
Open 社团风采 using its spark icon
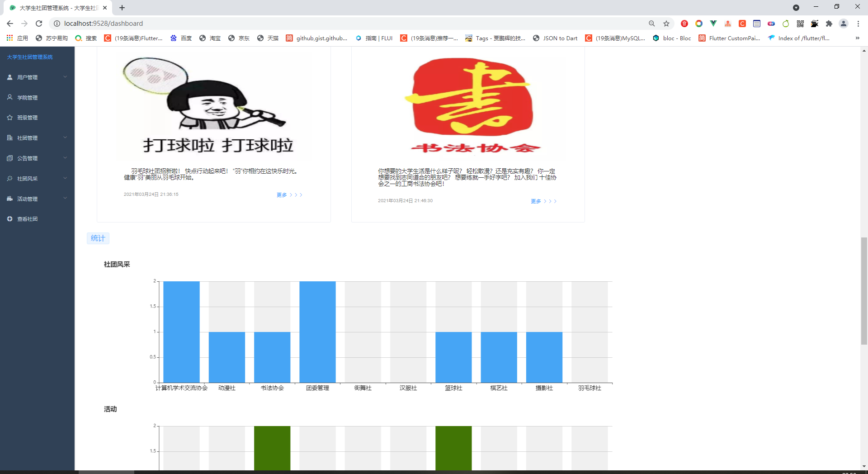click(x=9, y=178)
